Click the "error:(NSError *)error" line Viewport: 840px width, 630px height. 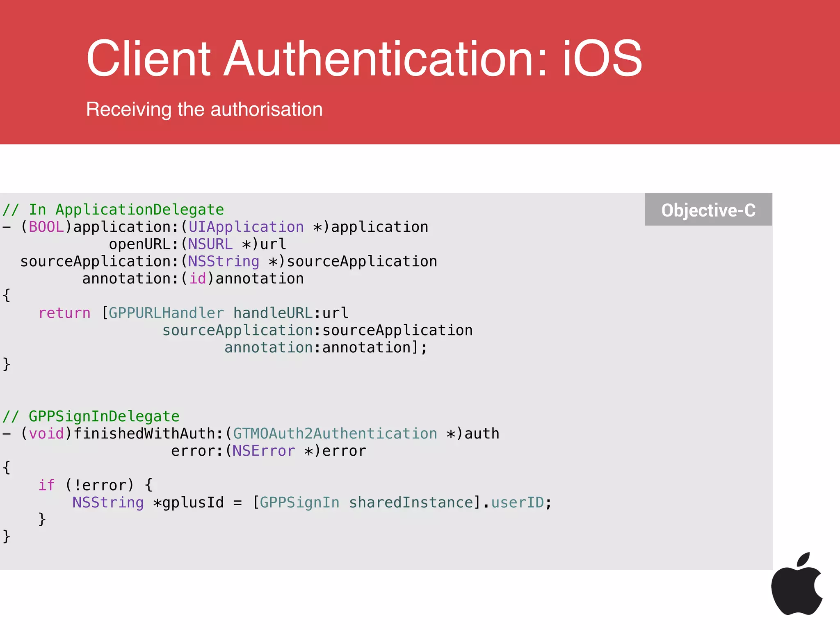tap(269, 451)
